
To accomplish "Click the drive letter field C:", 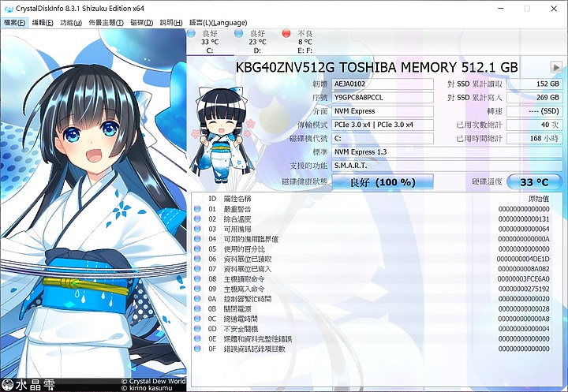I will tap(383, 138).
